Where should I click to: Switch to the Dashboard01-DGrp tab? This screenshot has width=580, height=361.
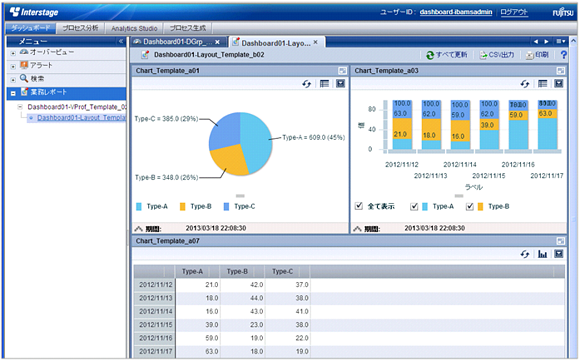coord(177,42)
